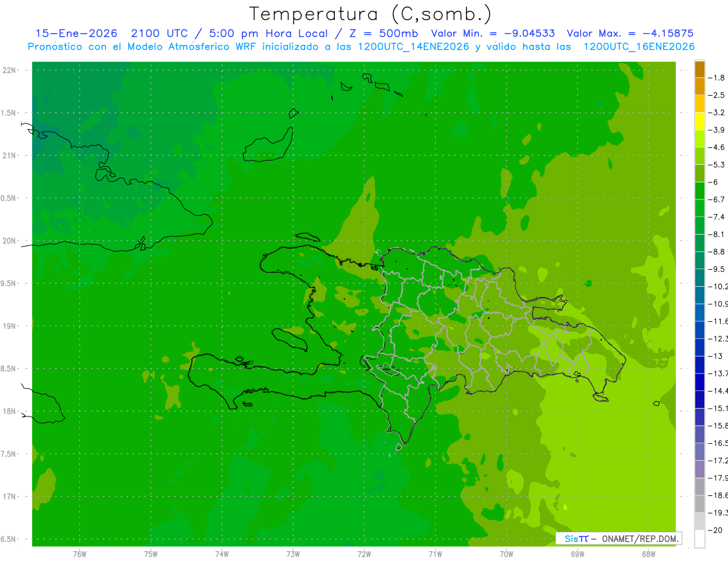Image resolution: width=728 pixels, height=562 pixels.
Task: Click the '17N' latitude label
Action: (9, 497)
